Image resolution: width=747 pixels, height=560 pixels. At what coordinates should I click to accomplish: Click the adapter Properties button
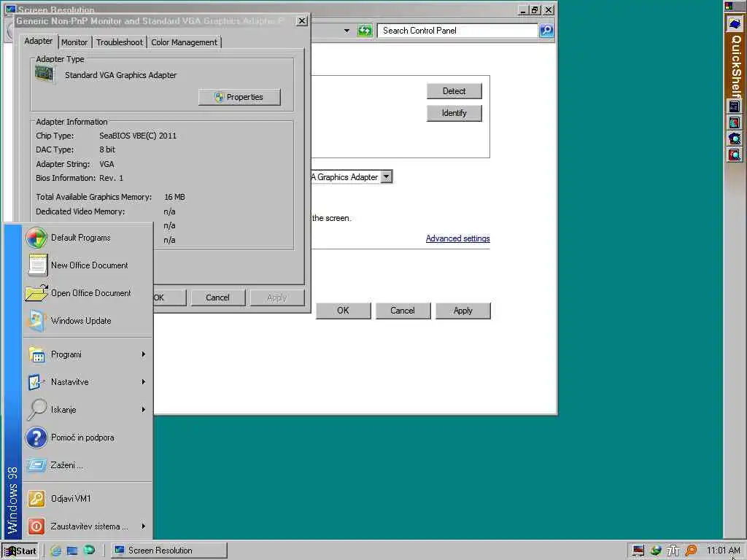pos(239,97)
